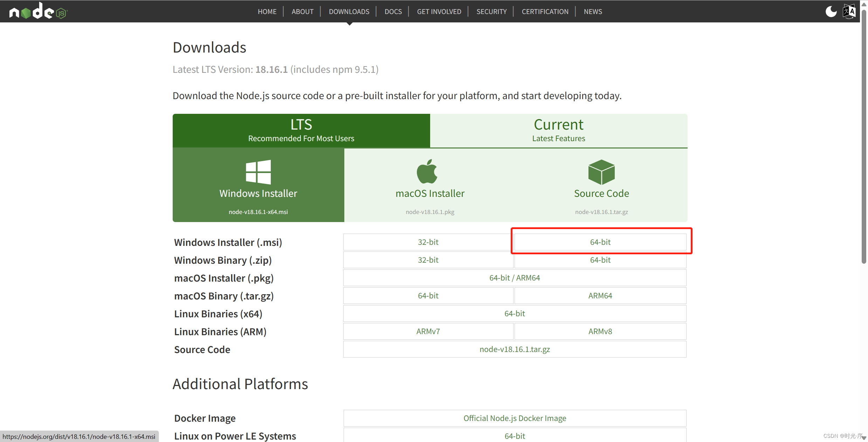The image size is (868, 442).
Task: Click the scrollbar down arrow
Action: tap(864, 438)
